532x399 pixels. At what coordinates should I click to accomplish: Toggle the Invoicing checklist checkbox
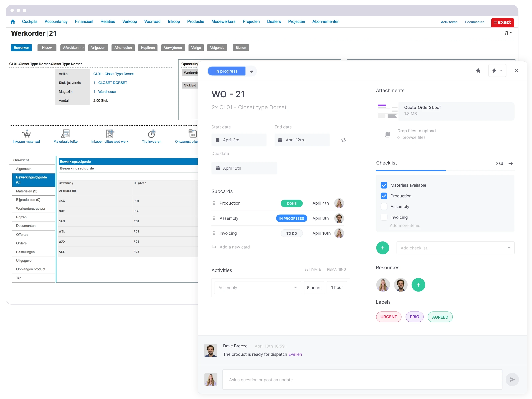click(384, 217)
